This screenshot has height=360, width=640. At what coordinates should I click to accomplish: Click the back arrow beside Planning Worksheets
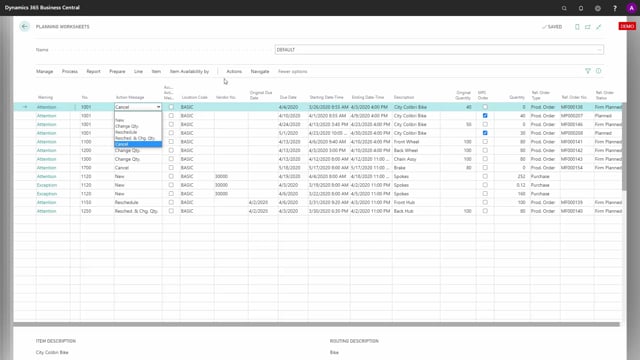(x=24, y=27)
